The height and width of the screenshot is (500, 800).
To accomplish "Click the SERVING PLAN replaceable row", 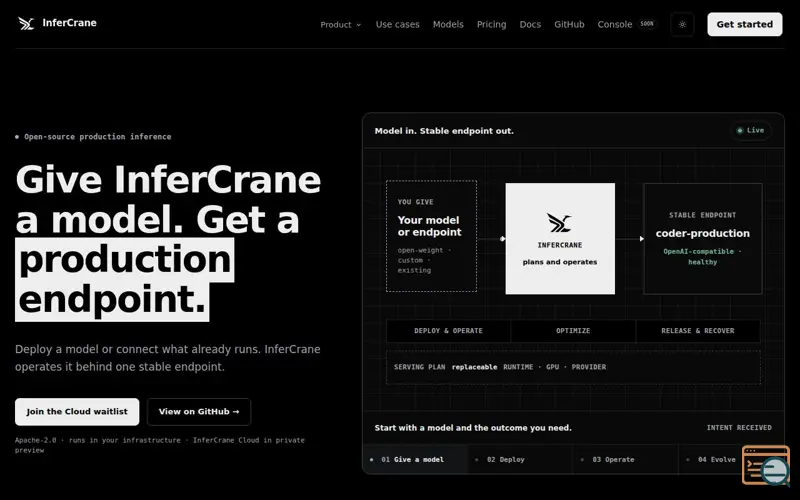I will [573, 367].
